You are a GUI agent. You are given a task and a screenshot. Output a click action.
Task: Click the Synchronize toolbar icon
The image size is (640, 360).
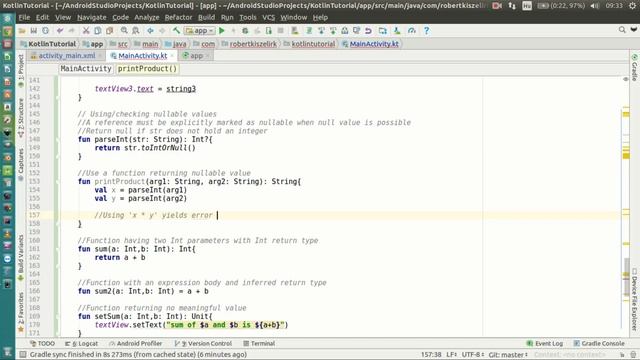tap(45, 31)
